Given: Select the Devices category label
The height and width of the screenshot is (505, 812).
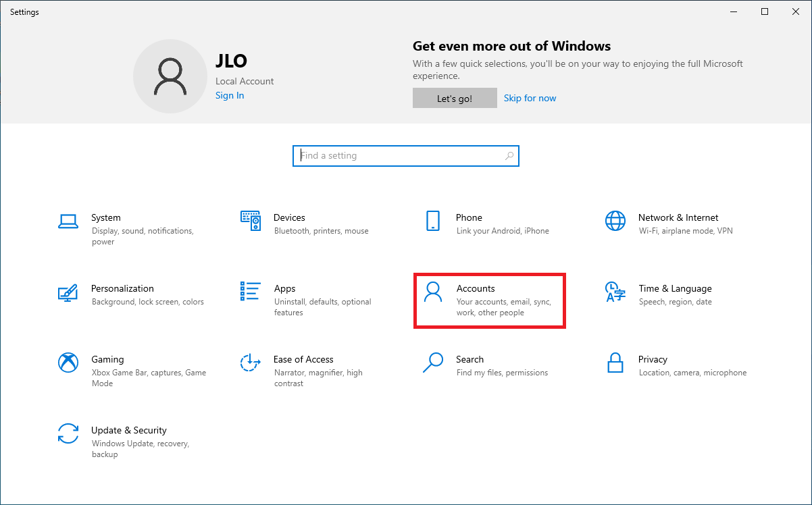Looking at the screenshot, I should 289,217.
